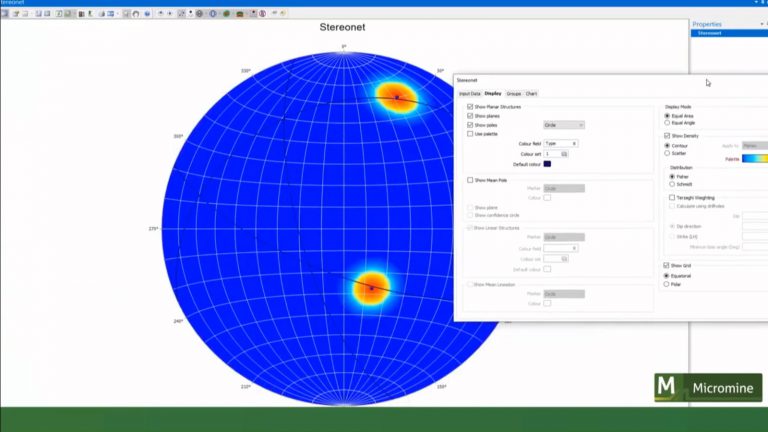Click the Colour set input field
768x432 pixels.
(x=552, y=154)
